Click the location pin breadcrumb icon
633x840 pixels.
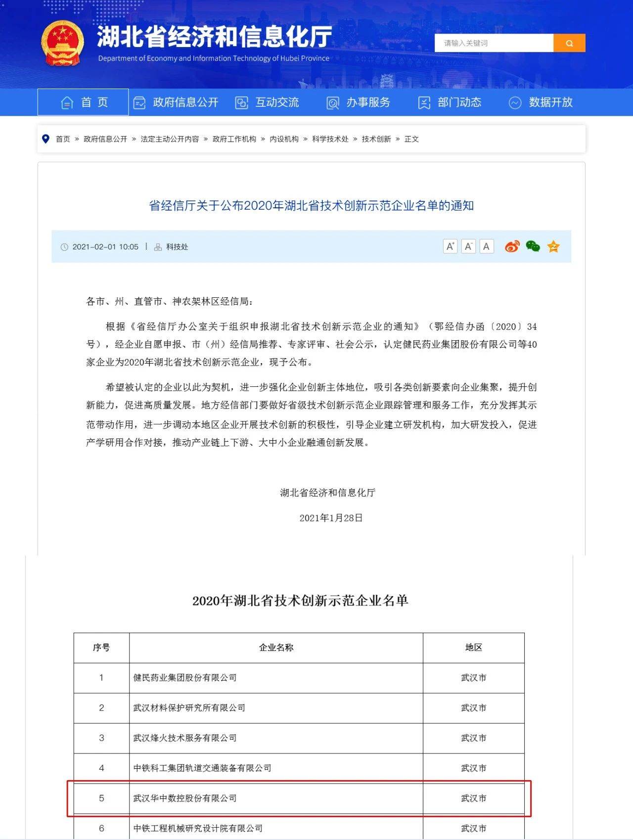pyautogui.click(x=46, y=139)
